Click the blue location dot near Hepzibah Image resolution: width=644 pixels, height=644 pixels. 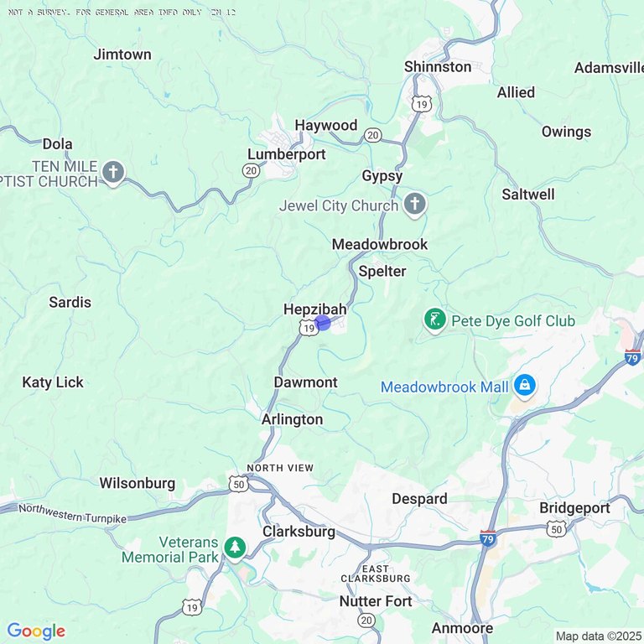(x=322, y=323)
